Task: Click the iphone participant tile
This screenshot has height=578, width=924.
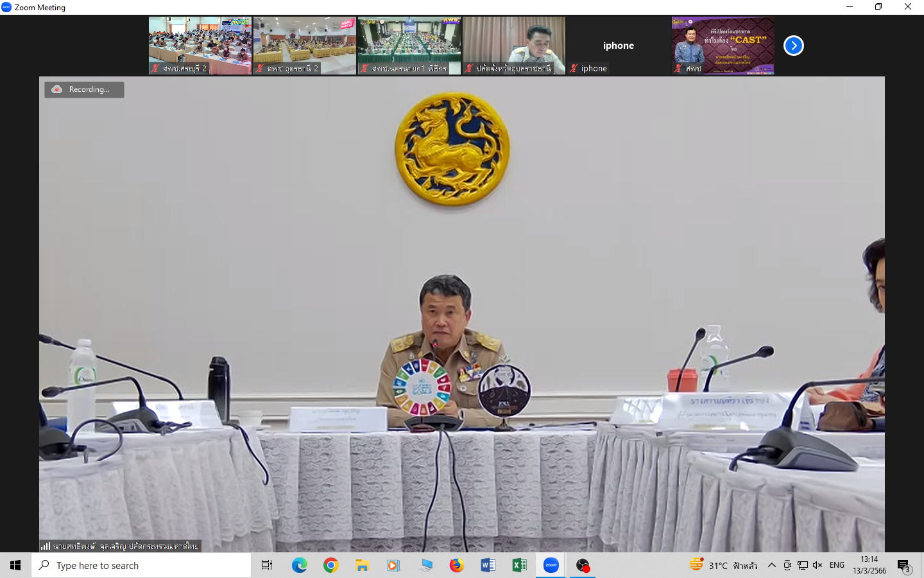Action: [618, 46]
